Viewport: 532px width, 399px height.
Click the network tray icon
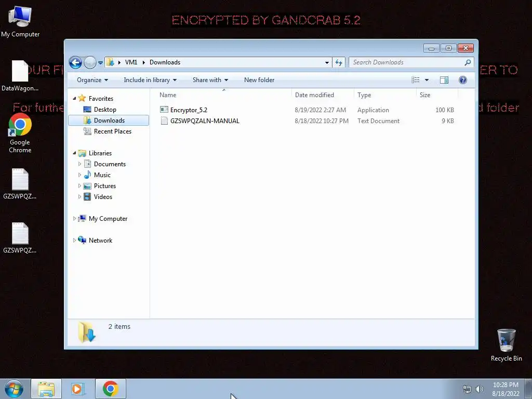(x=467, y=389)
